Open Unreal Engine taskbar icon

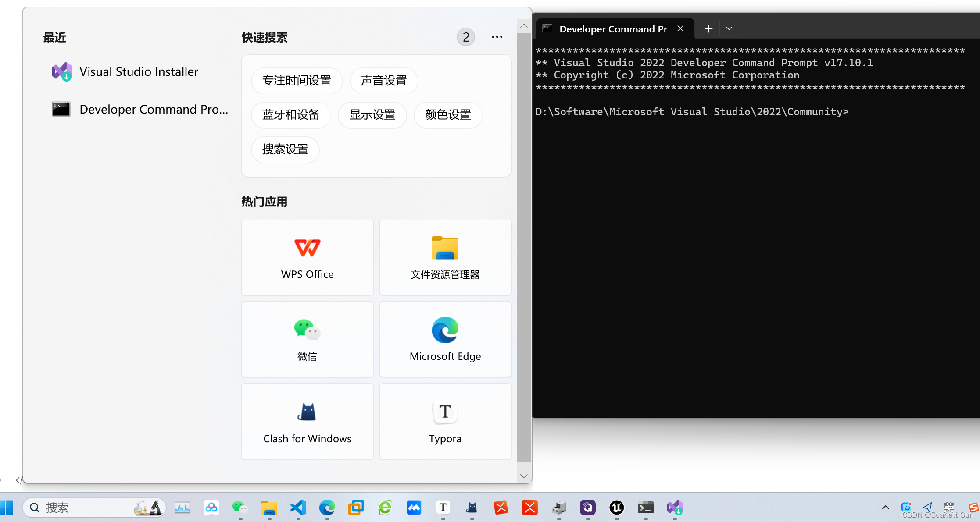coord(616,508)
